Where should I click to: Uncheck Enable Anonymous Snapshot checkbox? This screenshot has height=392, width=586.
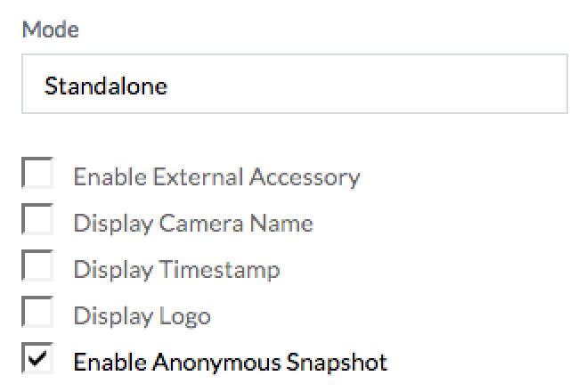coord(38,361)
